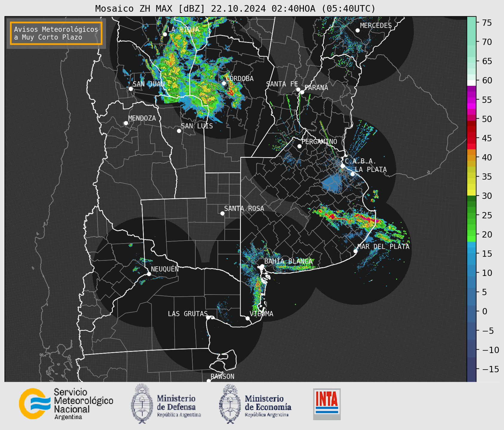
Task: Click the PERGAMINO label text
Action: click(319, 141)
